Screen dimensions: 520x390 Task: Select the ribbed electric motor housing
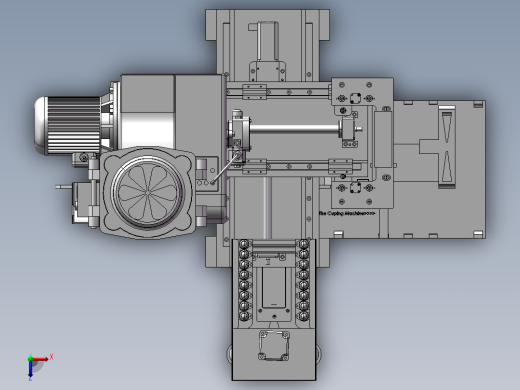click(68, 126)
